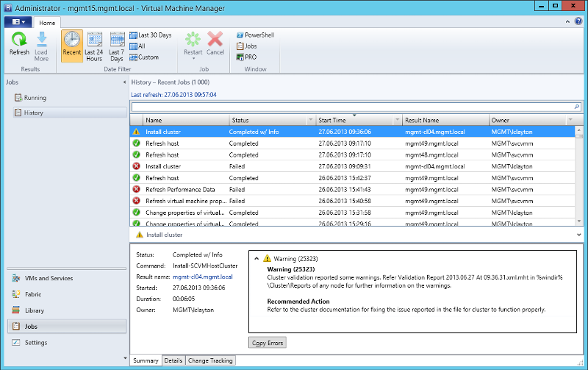
Task: Select the failed Install cluster job
Action: click(x=352, y=166)
